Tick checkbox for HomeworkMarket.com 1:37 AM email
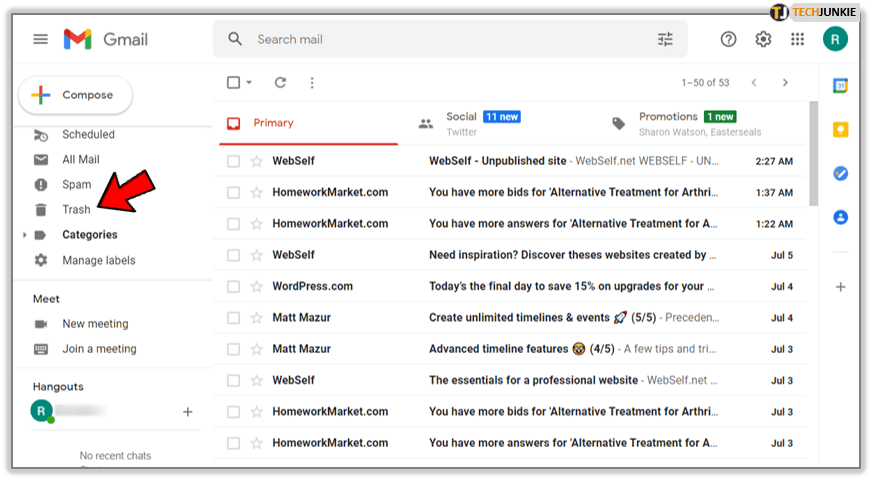Viewport: 872px width, 480px height. point(233,192)
